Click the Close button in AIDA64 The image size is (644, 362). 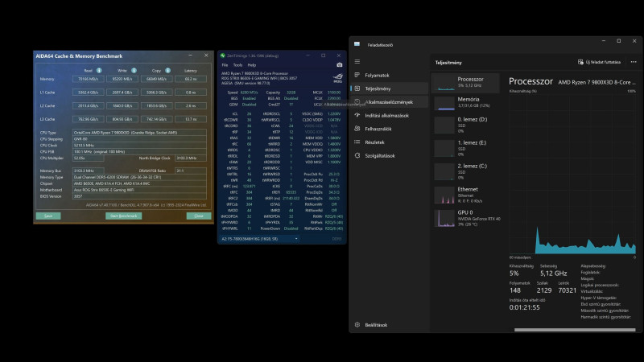pyautogui.click(x=199, y=216)
